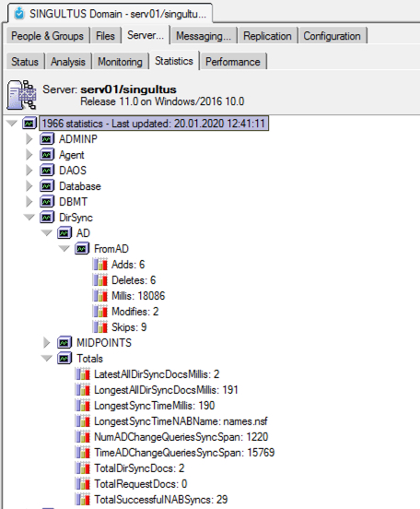Click the chart icon next to TotalDirSyncDocs
This screenshot has height=509, width=420.
tap(83, 468)
